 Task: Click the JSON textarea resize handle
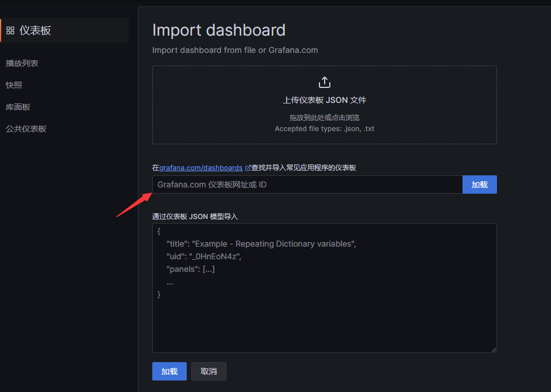[494, 349]
